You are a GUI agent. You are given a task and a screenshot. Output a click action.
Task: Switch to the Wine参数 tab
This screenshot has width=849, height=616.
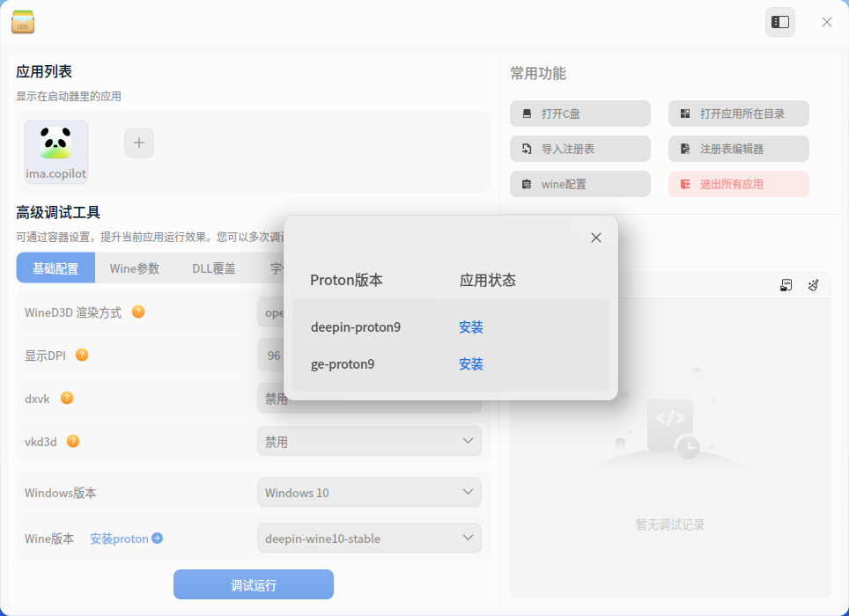134,268
